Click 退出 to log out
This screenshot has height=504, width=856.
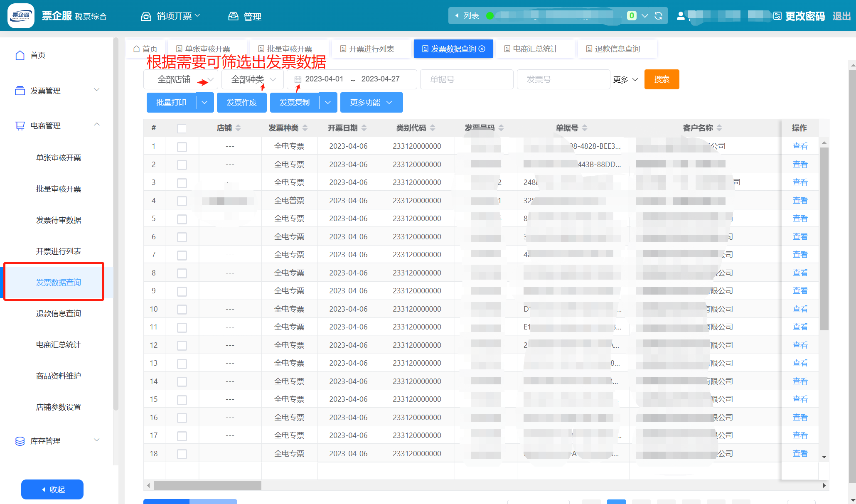pyautogui.click(x=841, y=16)
